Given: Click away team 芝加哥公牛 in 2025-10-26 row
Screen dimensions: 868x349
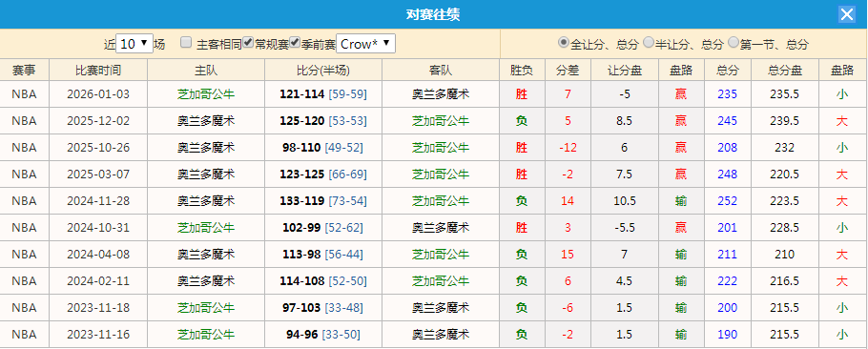Looking at the screenshot, I should (441, 148).
